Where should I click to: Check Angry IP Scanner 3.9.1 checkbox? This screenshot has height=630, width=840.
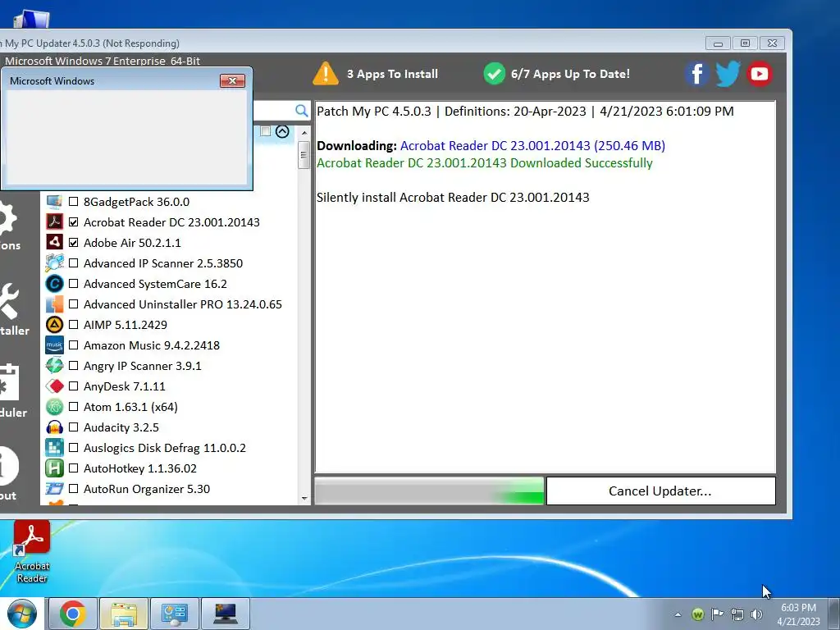coord(73,365)
